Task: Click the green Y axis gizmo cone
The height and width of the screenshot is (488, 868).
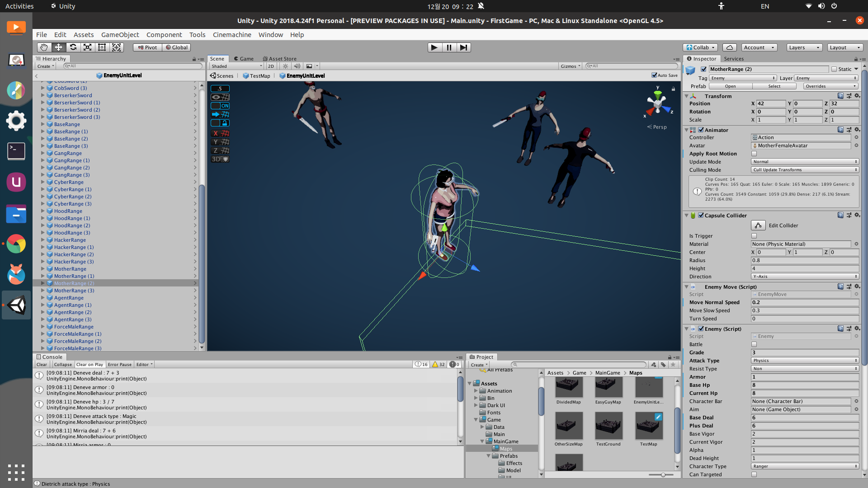Action: click(658, 94)
